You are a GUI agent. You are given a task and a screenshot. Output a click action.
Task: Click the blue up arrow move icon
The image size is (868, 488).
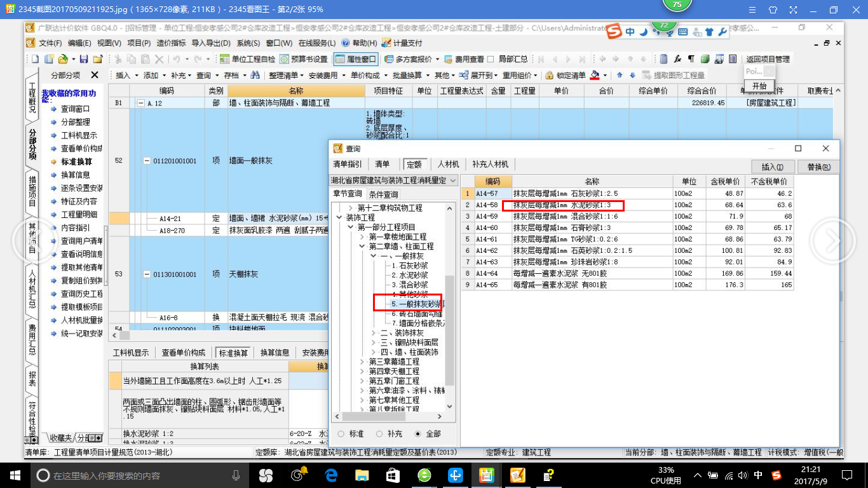coord(619,75)
